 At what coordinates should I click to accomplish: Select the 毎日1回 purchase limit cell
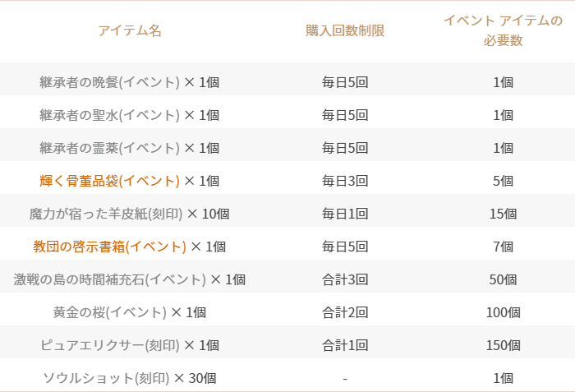point(345,214)
